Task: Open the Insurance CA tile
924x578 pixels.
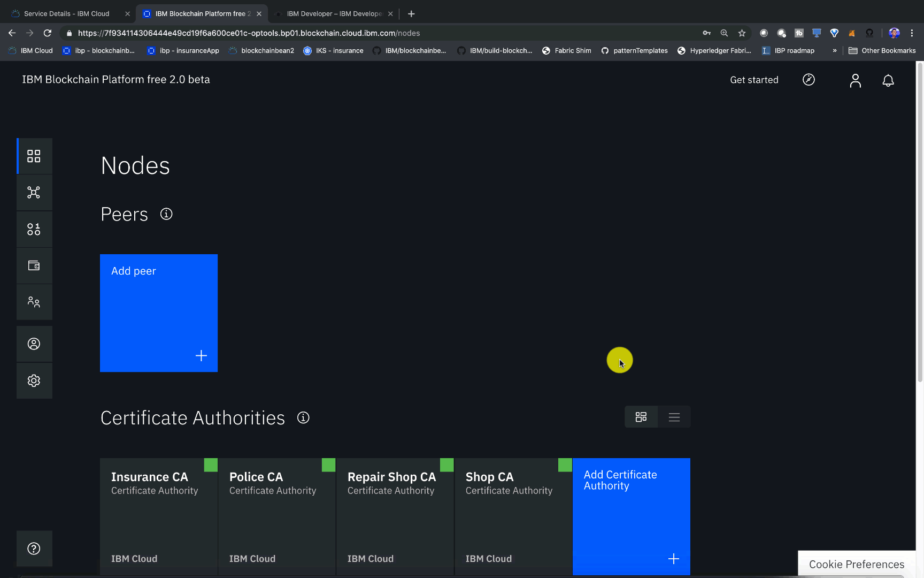Action: [x=159, y=516]
